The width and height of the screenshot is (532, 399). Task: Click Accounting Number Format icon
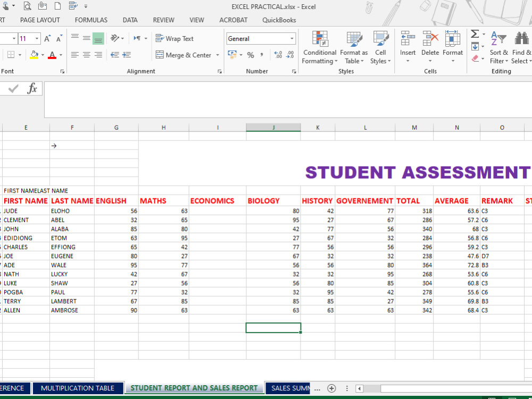[x=232, y=55]
